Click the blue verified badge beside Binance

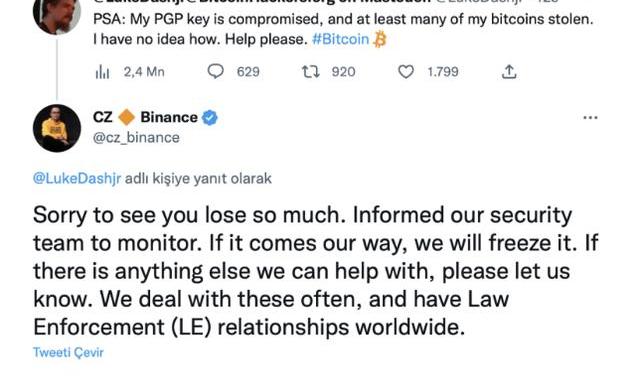(210, 118)
